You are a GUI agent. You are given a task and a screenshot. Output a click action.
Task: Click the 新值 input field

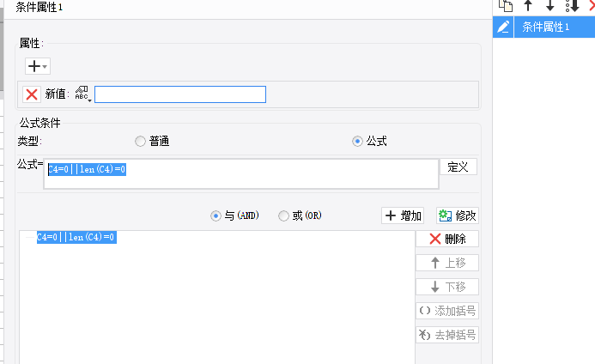pos(180,94)
